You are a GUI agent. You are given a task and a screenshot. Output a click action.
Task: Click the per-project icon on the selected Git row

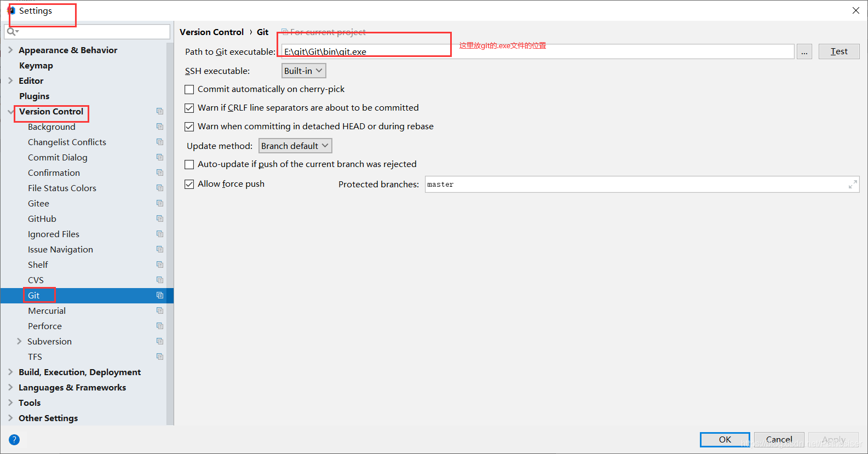tap(160, 295)
